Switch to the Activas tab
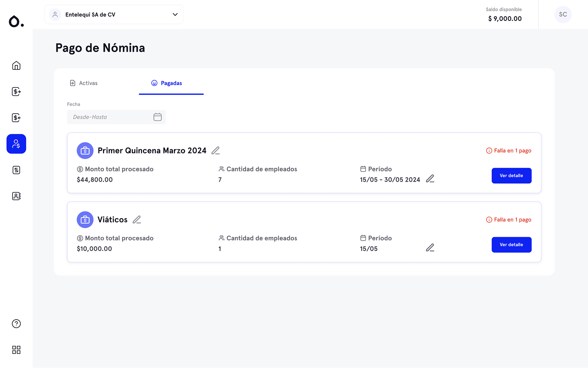This screenshot has height=368, width=588. (88, 83)
